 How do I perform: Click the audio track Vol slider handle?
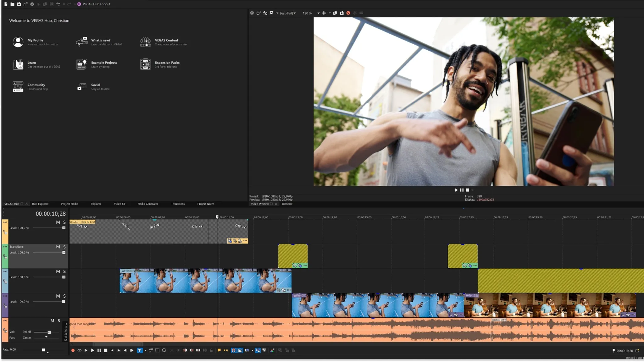pyautogui.click(x=49, y=332)
